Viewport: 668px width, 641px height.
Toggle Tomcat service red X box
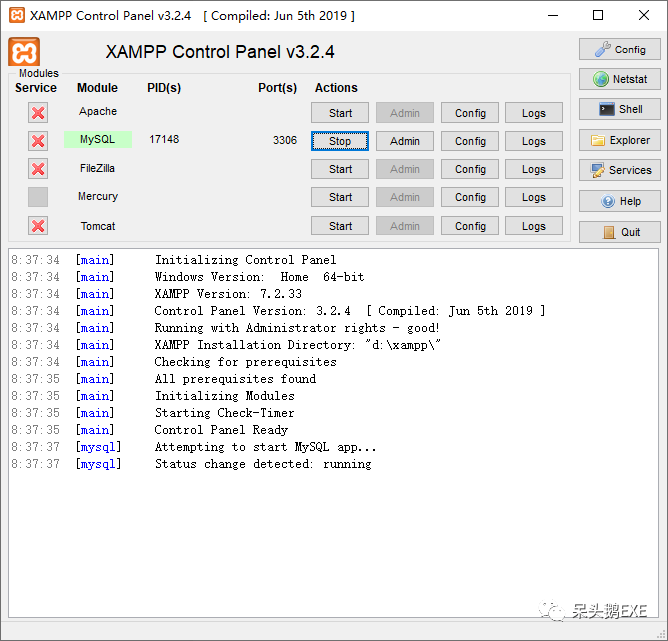38,226
